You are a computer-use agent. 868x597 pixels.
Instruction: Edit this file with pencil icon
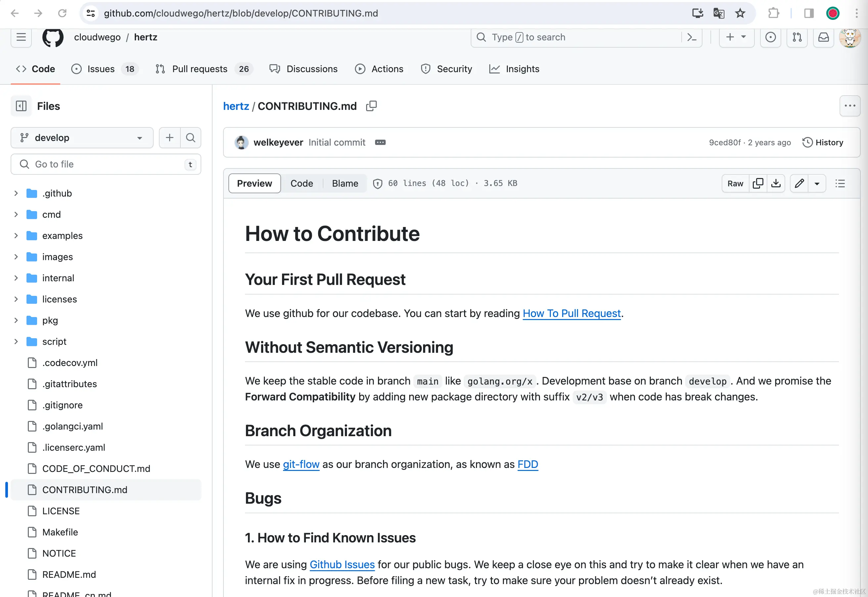799,183
